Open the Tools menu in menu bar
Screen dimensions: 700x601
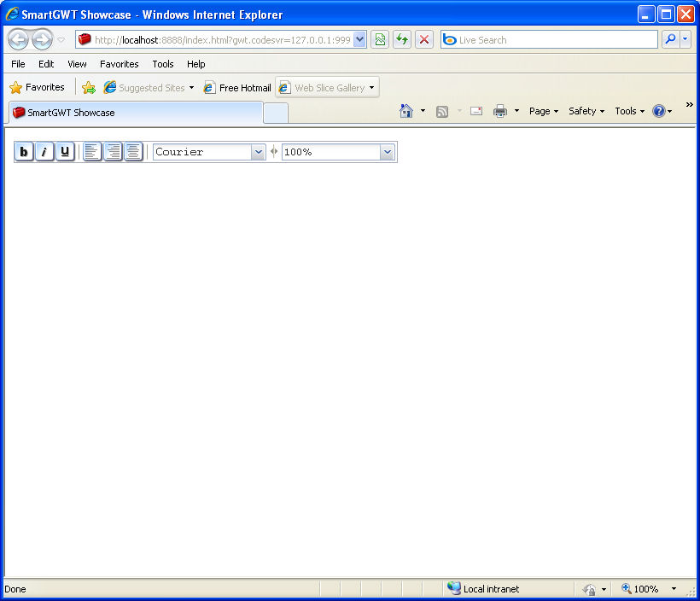[x=163, y=64]
